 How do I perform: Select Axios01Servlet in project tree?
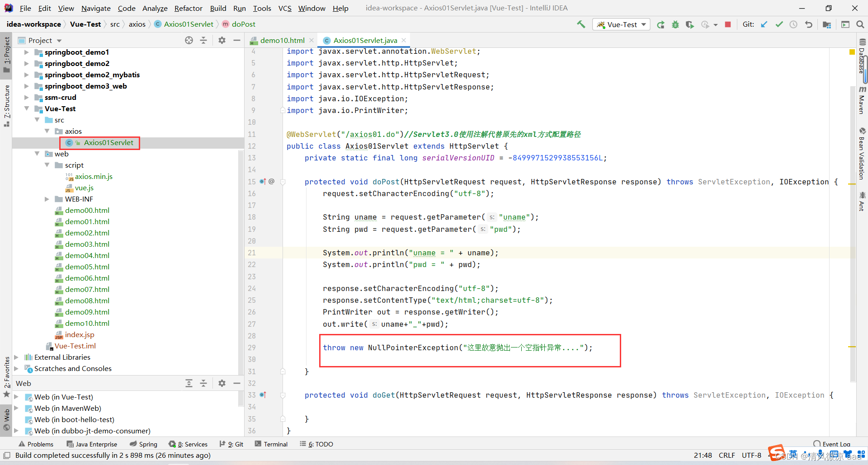(x=108, y=143)
